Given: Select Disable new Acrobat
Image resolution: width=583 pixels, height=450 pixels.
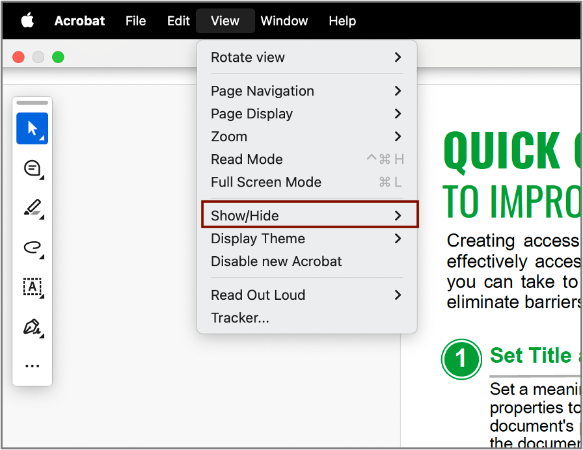Looking at the screenshot, I should point(307,261).
